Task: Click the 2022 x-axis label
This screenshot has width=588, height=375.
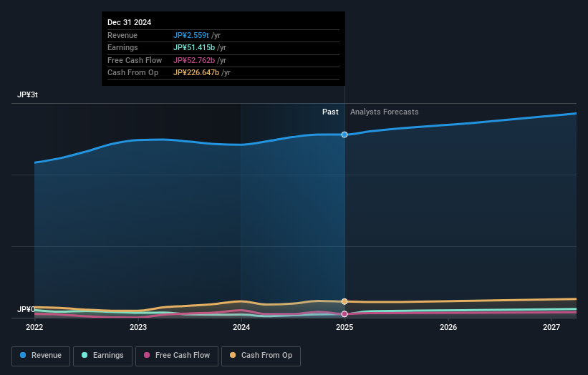Action: tap(34, 327)
